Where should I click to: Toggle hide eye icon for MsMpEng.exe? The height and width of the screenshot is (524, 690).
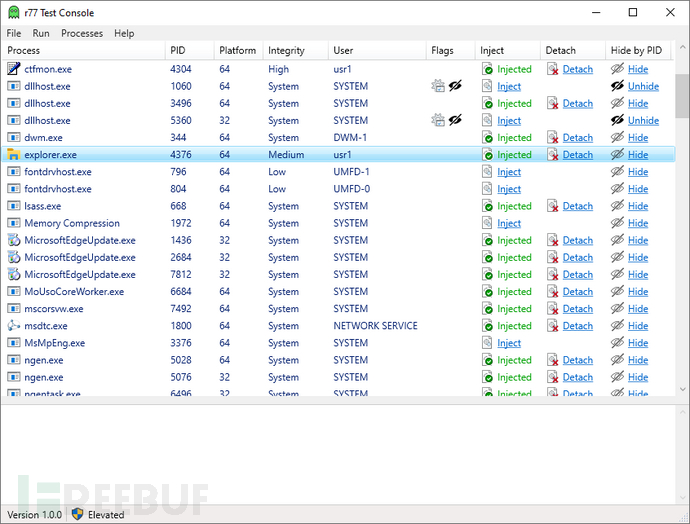(617, 342)
